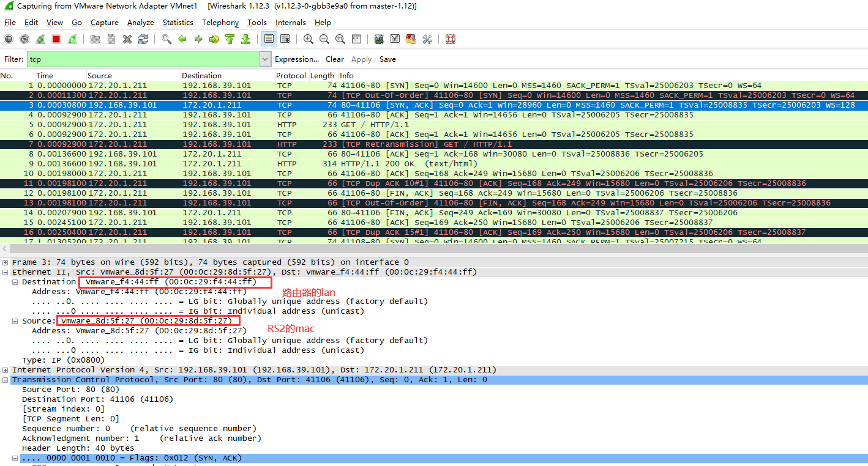
Task: Edit capture filters
Action: [379, 39]
